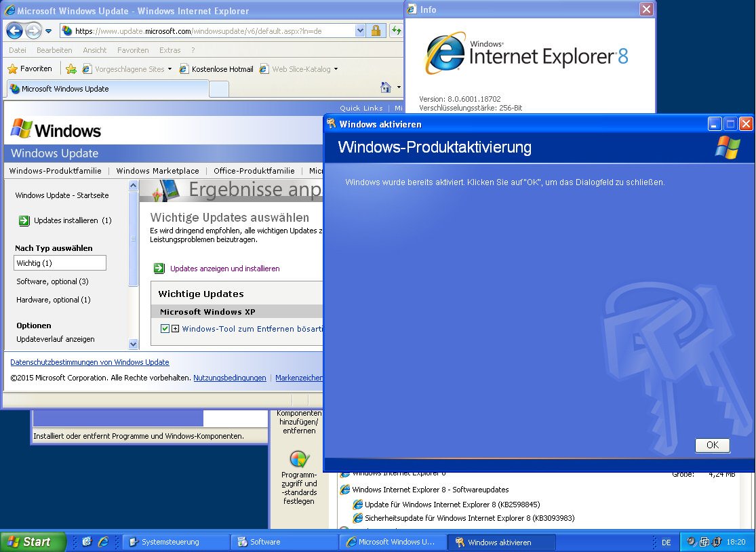Switch to Software taskbar button
The height and width of the screenshot is (552, 756).
pos(284,542)
